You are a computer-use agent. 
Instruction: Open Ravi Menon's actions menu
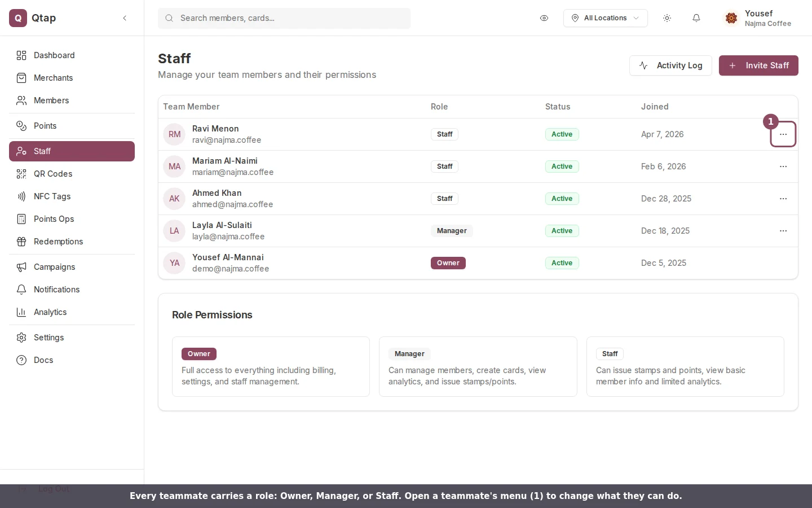tap(783, 134)
